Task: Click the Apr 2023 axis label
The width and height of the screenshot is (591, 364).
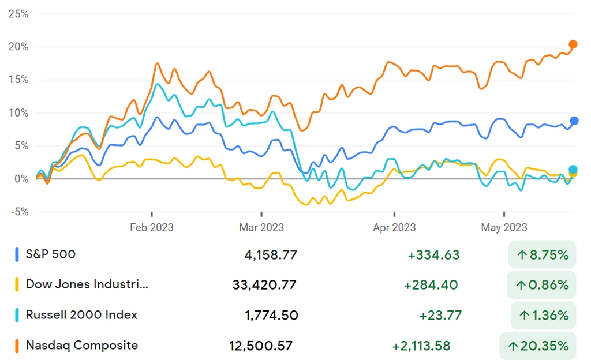Action: pos(394,228)
